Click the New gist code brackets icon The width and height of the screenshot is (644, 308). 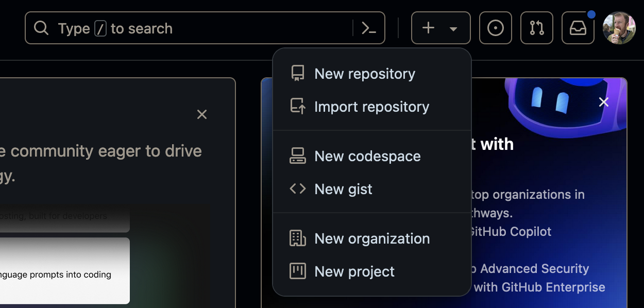298,189
